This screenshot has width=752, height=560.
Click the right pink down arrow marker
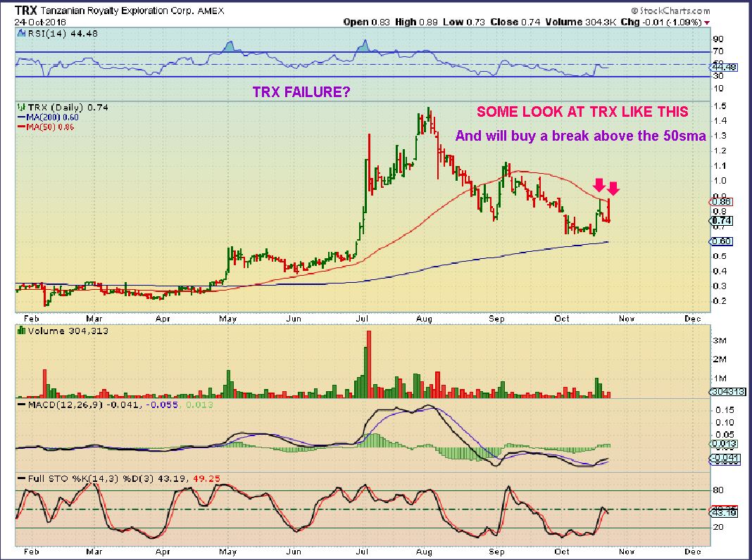[613, 188]
